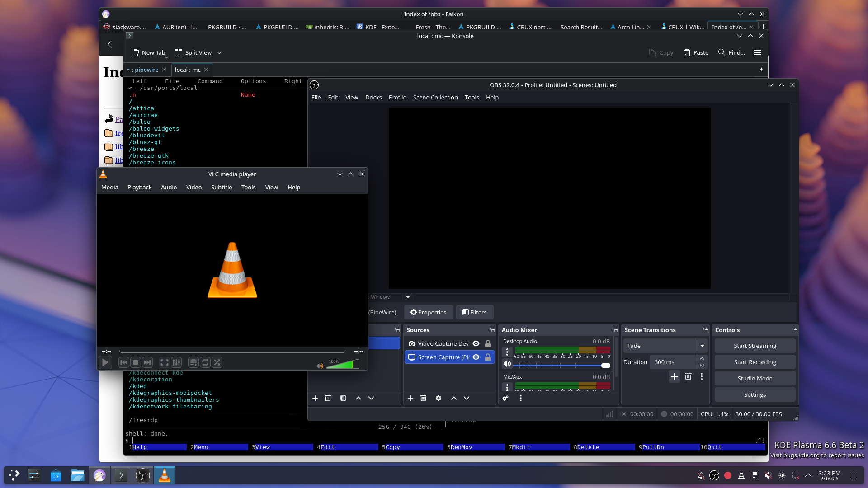
Task: Open source properties gear in Sources toolbar
Action: tap(438, 398)
